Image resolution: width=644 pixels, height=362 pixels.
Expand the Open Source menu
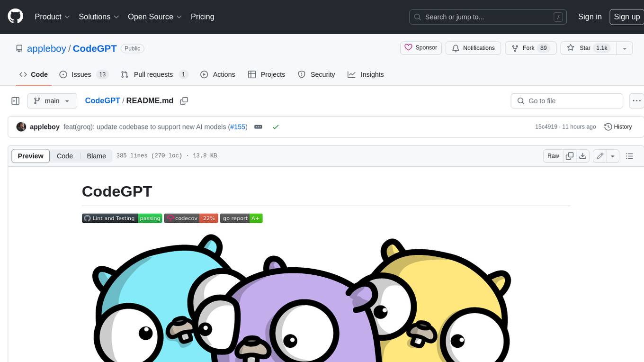pos(155,17)
